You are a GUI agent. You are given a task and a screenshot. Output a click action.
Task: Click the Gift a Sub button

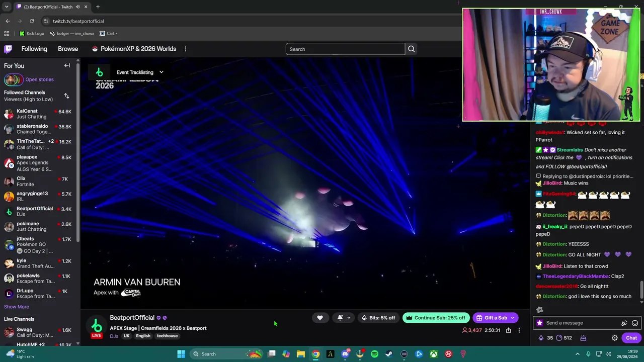(x=496, y=318)
